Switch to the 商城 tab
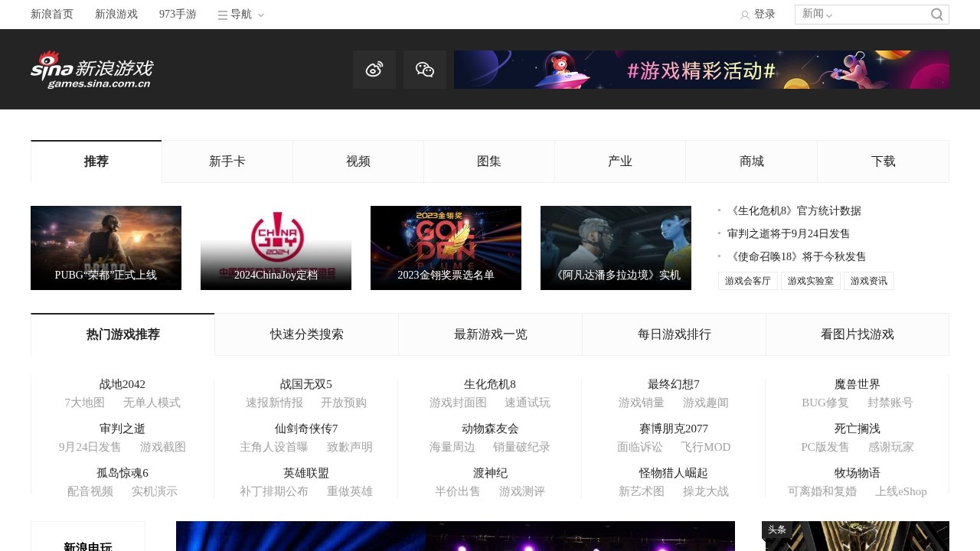 point(752,161)
